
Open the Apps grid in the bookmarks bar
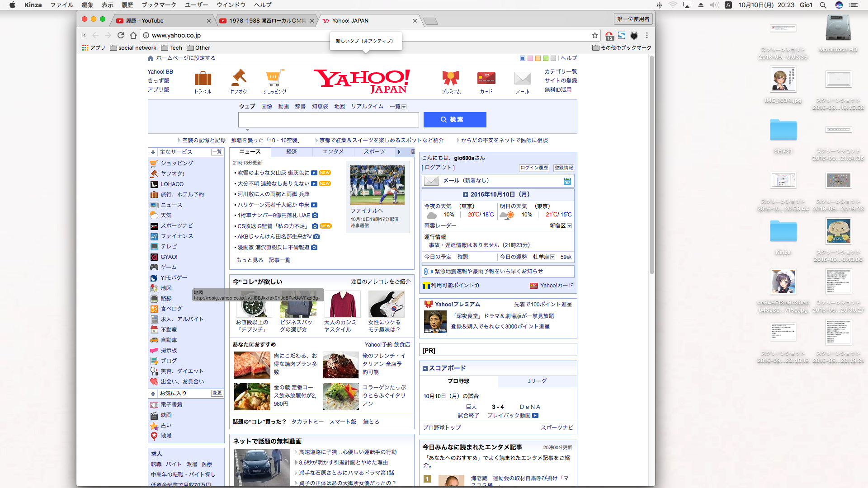point(85,47)
